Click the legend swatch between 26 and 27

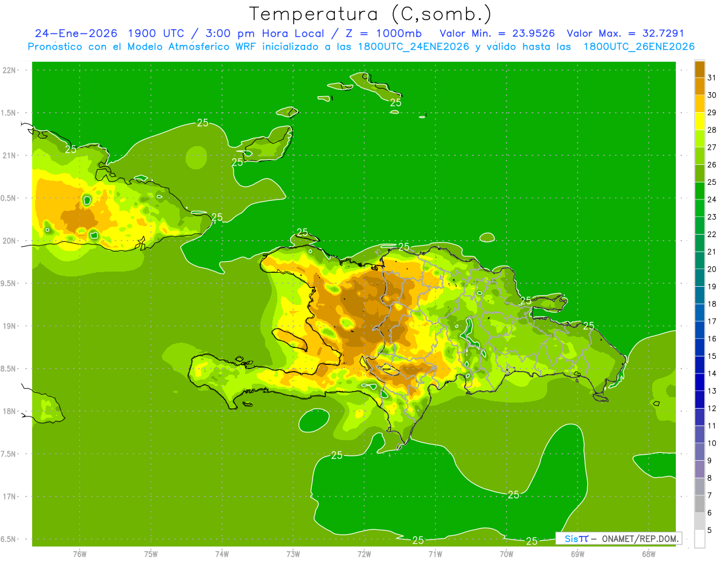(699, 156)
